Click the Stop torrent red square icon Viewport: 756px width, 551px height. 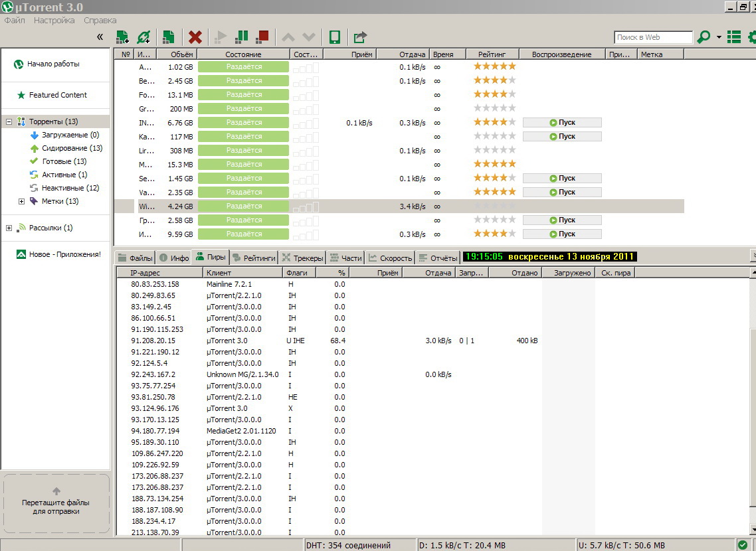click(262, 37)
